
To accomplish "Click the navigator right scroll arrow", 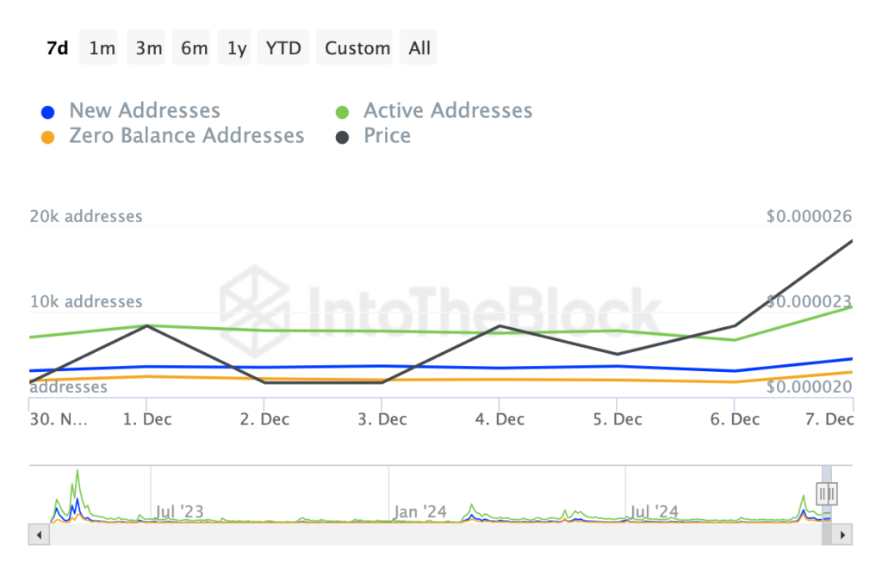I will (843, 535).
